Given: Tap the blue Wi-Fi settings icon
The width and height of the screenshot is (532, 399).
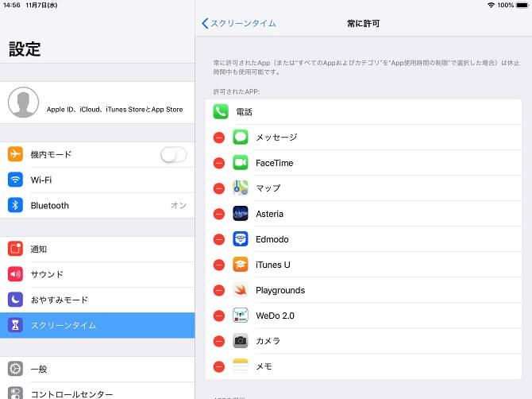Looking at the screenshot, I should pyautogui.click(x=15, y=180).
